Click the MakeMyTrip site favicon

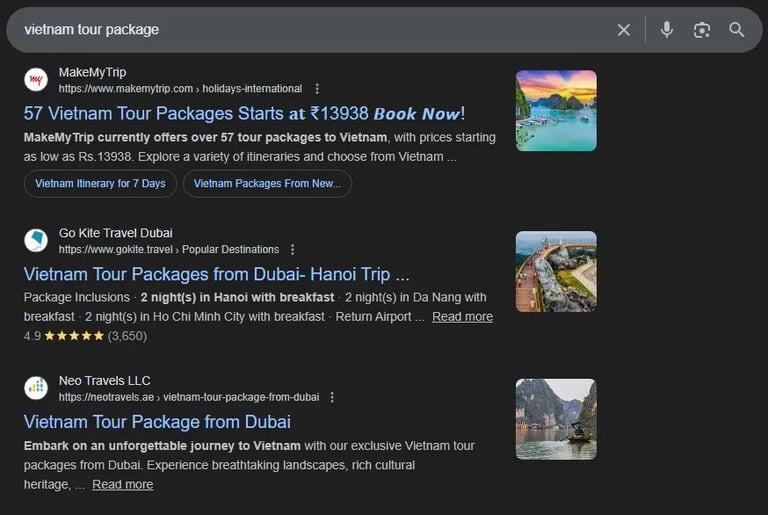pyautogui.click(x=36, y=80)
